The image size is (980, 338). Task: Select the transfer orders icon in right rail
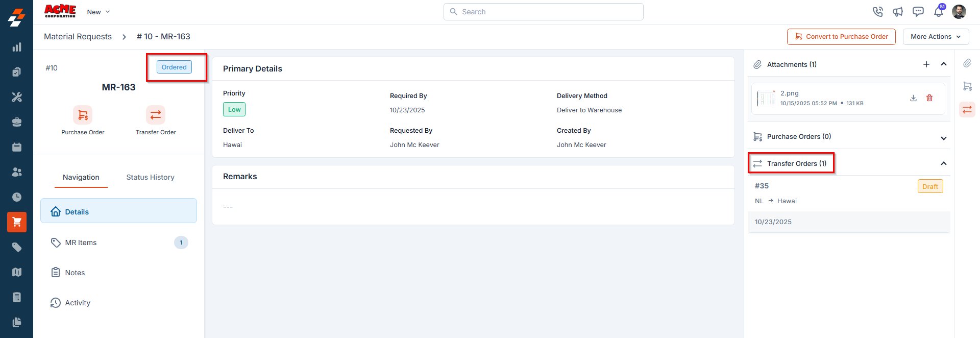tap(967, 109)
